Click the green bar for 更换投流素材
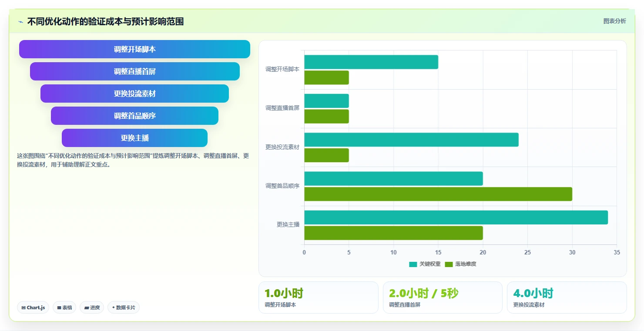644x331 pixels. click(326, 155)
